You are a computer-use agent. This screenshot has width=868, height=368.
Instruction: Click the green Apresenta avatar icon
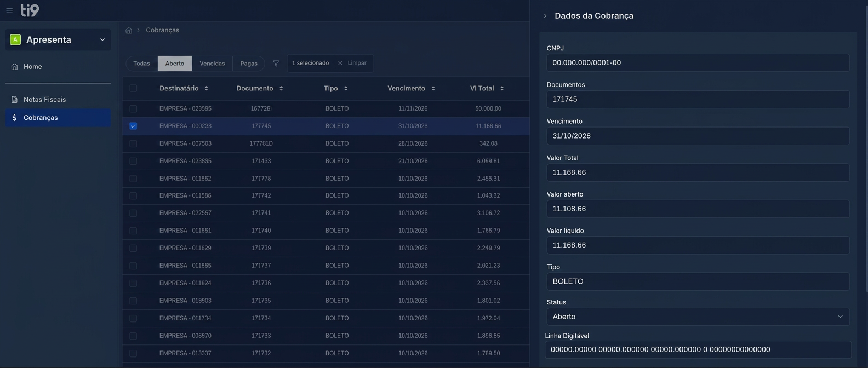point(15,39)
